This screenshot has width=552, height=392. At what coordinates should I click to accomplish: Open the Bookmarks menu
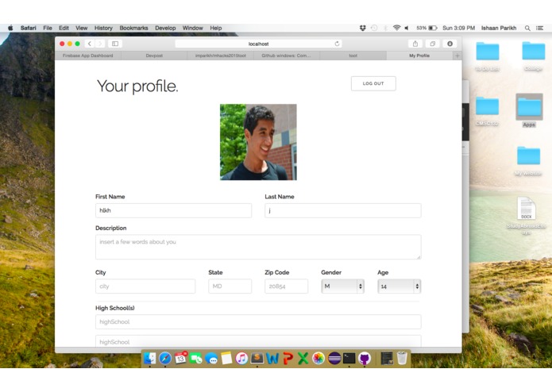(x=133, y=28)
